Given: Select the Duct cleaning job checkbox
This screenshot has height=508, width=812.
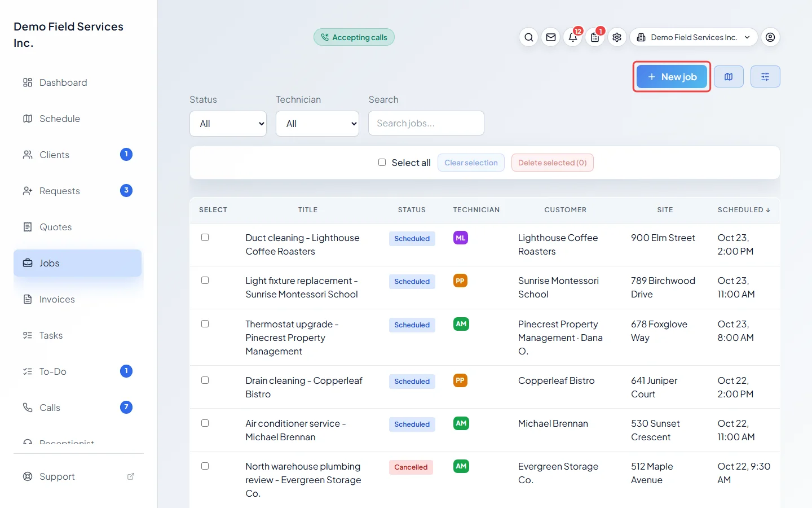Looking at the screenshot, I should [205, 238].
